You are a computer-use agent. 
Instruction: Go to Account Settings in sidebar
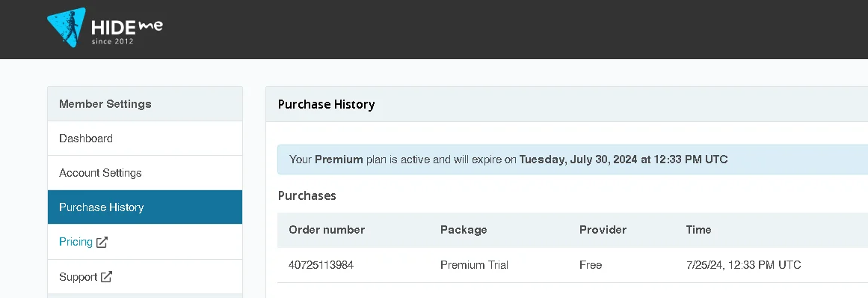[145, 173]
